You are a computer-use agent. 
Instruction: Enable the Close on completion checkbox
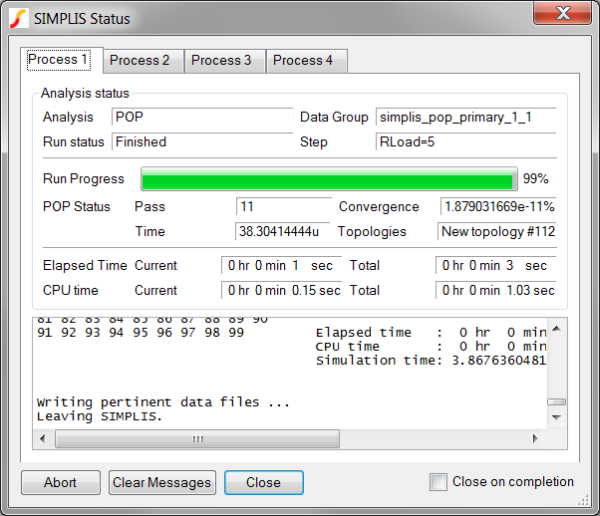point(438,482)
